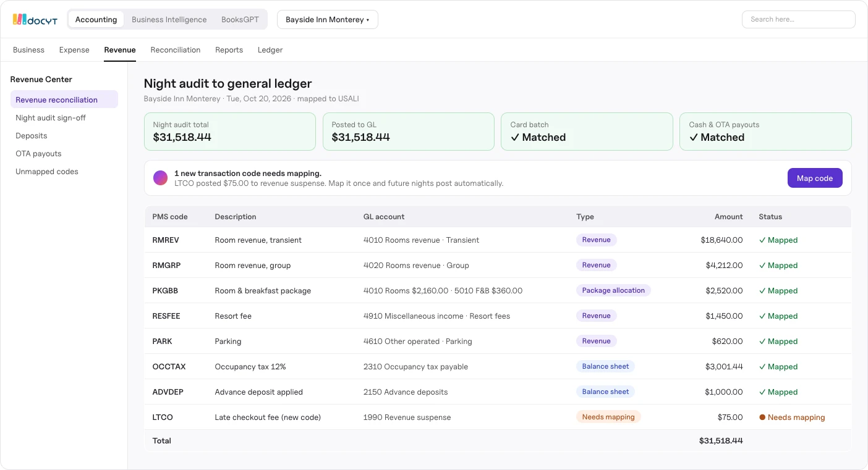
Task: Select RESFEE code cell
Action: pos(166,316)
